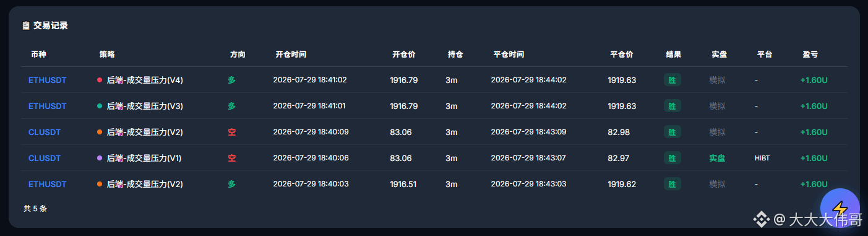Click closing price 1919.62 cell
Viewport: 868px width, 236px height.
(x=622, y=184)
